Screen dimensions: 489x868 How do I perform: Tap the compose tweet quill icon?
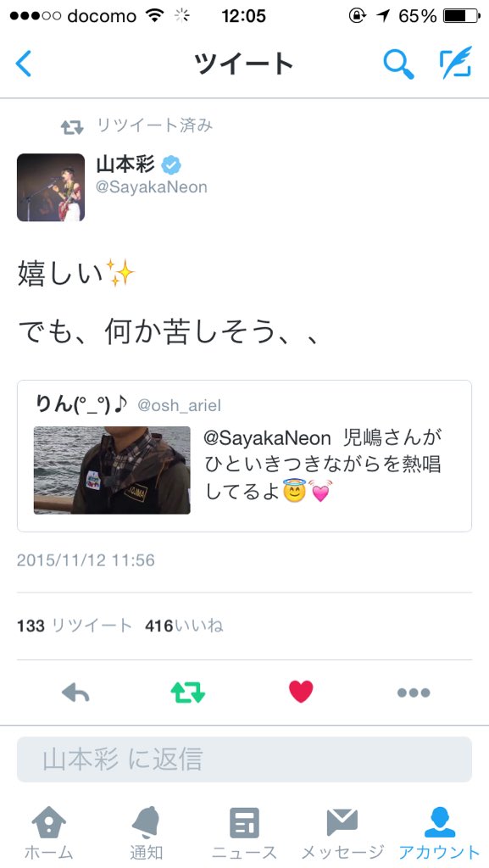[x=456, y=63]
